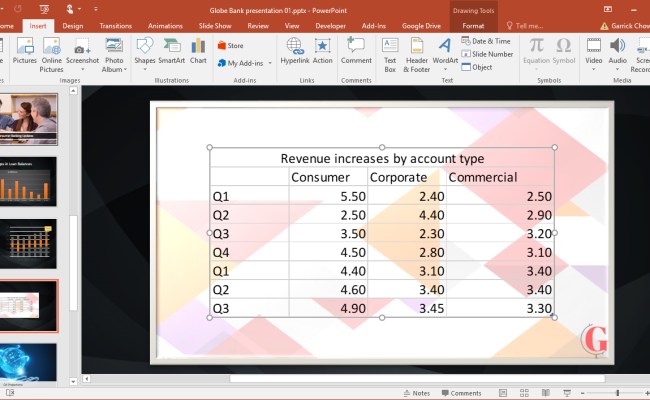The image size is (650, 400).
Task: Insert Audio
Action: [x=617, y=54]
